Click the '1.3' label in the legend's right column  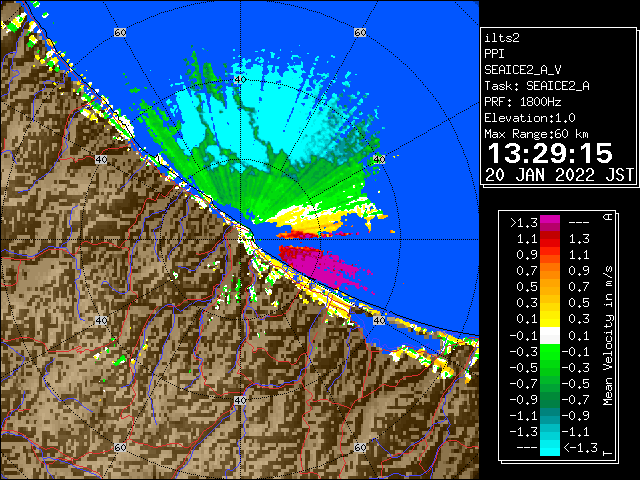pos(579,238)
